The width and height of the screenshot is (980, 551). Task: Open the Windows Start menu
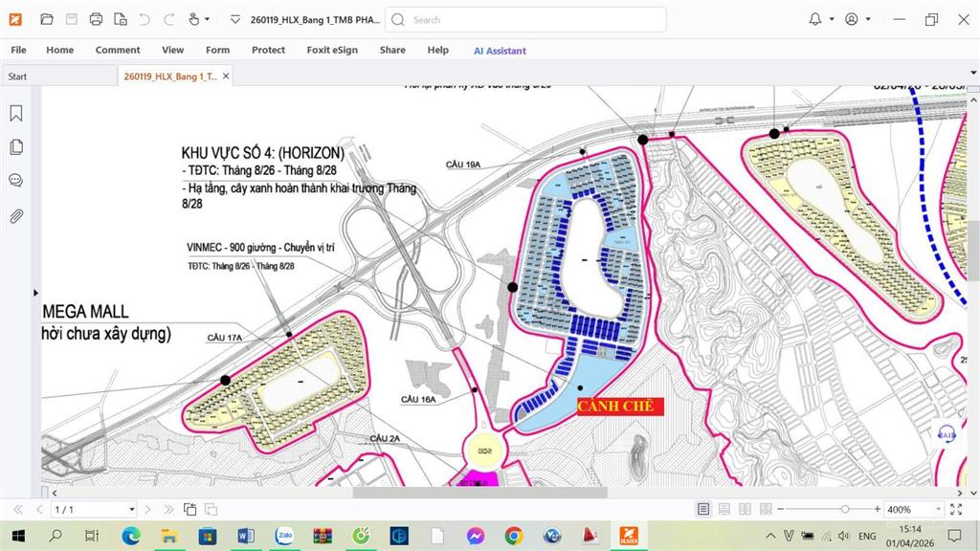(18, 536)
